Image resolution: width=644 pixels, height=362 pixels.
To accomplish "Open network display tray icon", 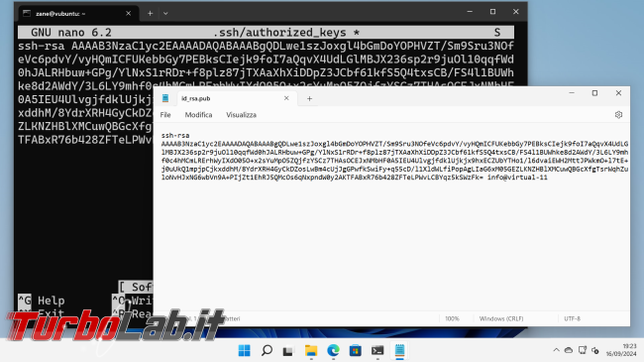I will [583, 350].
